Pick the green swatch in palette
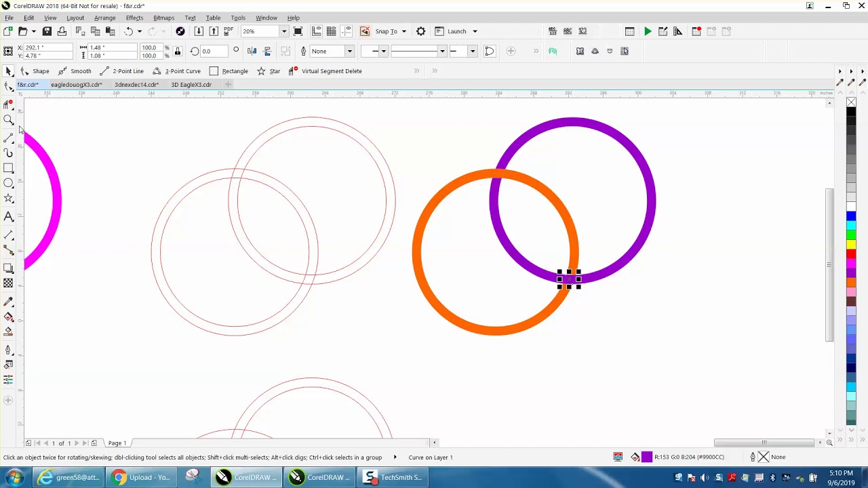 point(851,235)
